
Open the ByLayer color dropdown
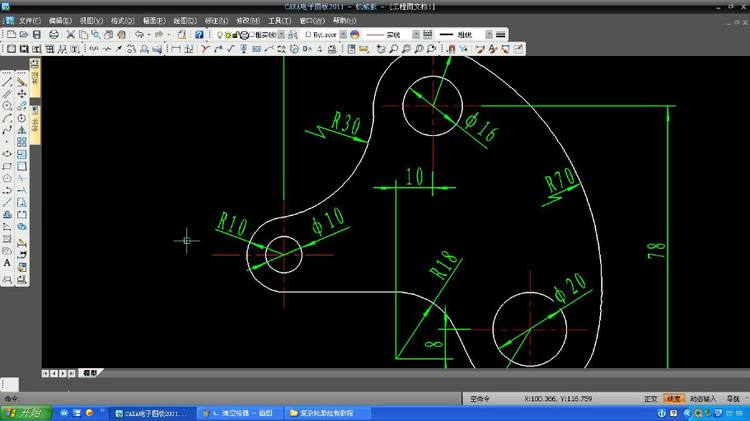pyautogui.click(x=343, y=34)
